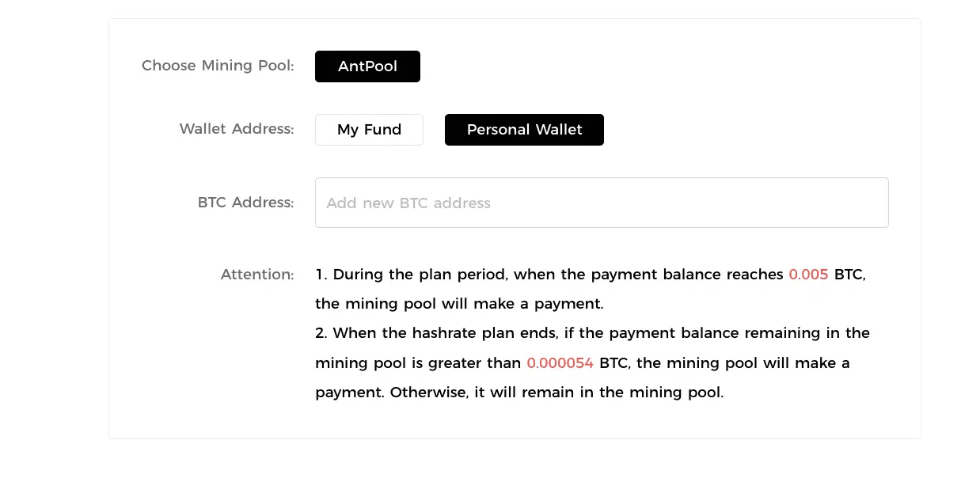980x478 pixels.
Task: Click the Wallet Address label
Action: [x=237, y=129]
